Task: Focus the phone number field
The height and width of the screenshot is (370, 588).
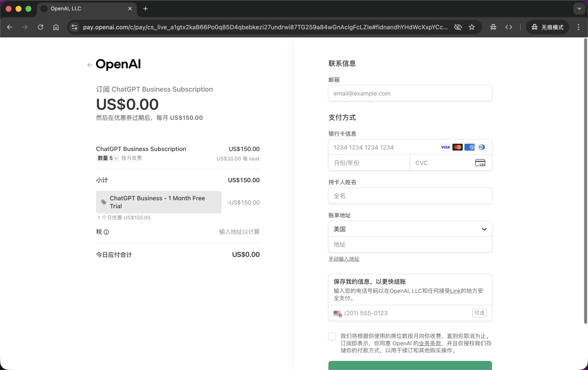Action: pos(410,313)
